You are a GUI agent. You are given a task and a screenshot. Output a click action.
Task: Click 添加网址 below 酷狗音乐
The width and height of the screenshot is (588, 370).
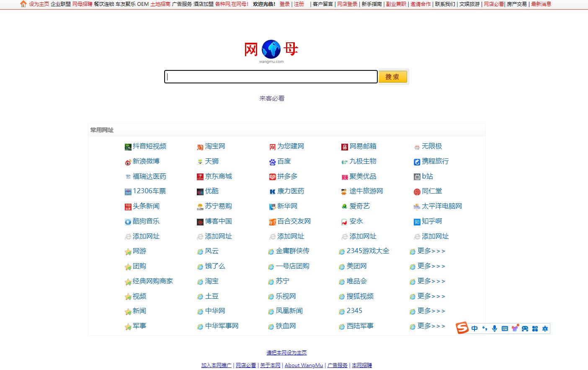coord(146,236)
